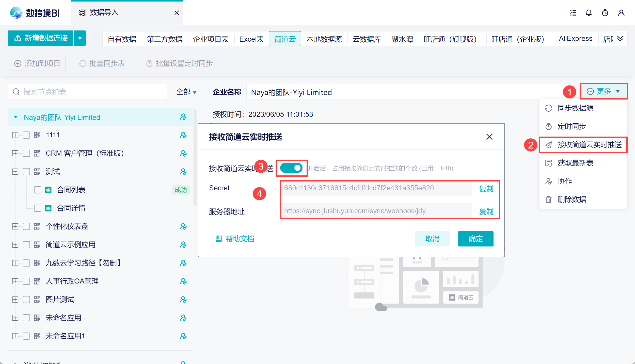Viewport: 635px width, 364px height.
Task: Click the 删除数据 trash menu entry
Action: pyautogui.click(x=571, y=200)
